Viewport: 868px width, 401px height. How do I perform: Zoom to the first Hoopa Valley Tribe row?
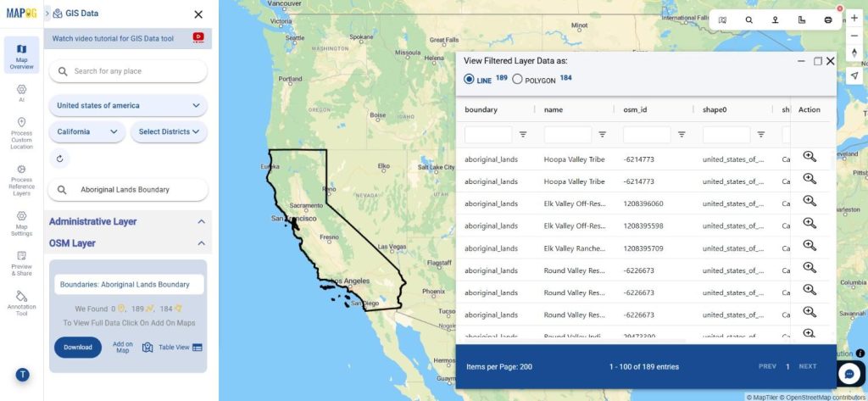tap(810, 157)
